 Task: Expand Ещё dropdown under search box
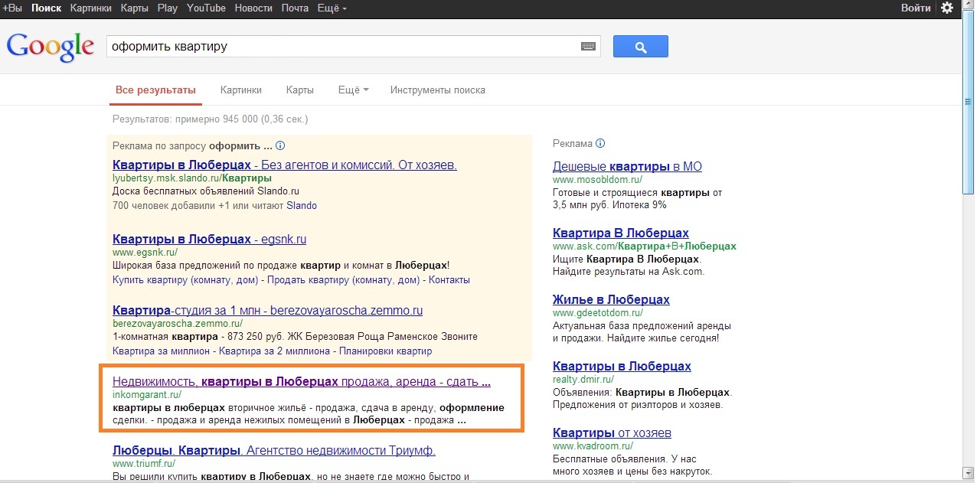point(353,90)
